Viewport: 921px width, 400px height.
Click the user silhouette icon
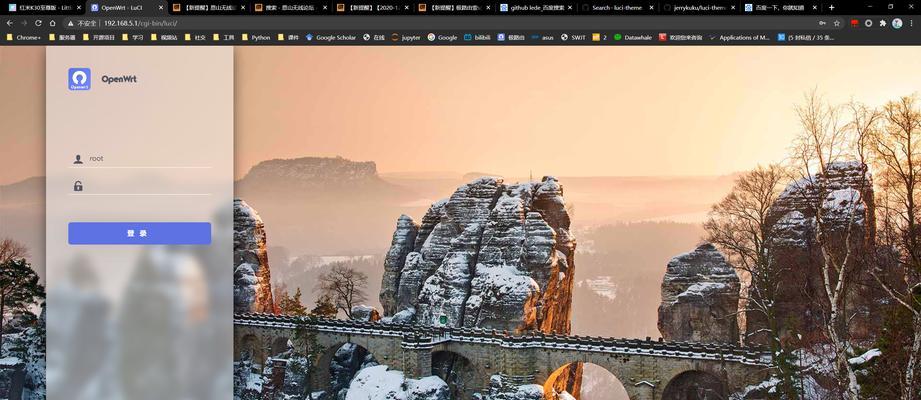coord(78,159)
